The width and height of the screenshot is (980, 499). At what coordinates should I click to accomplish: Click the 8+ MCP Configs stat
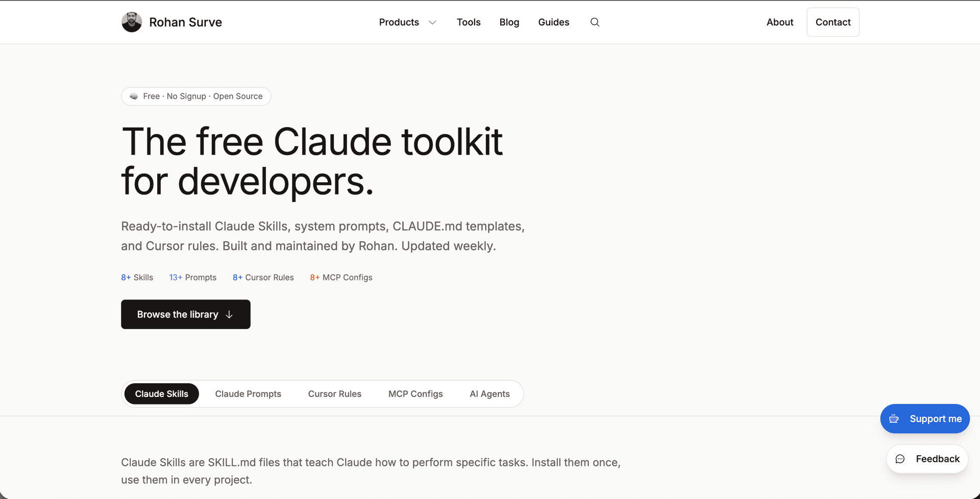point(341,277)
